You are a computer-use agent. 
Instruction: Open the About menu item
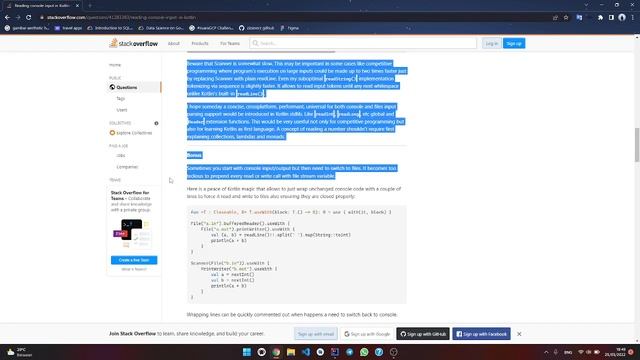[173, 43]
